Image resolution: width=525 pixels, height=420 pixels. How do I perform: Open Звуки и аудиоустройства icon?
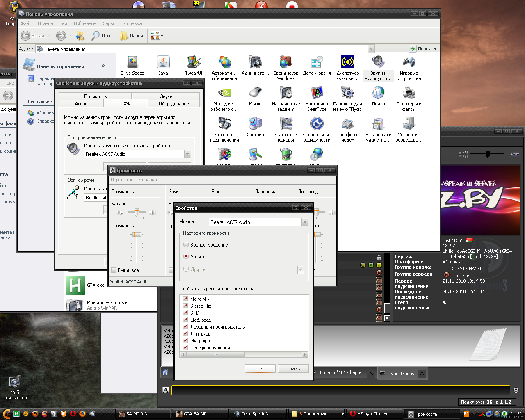click(378, 68)
